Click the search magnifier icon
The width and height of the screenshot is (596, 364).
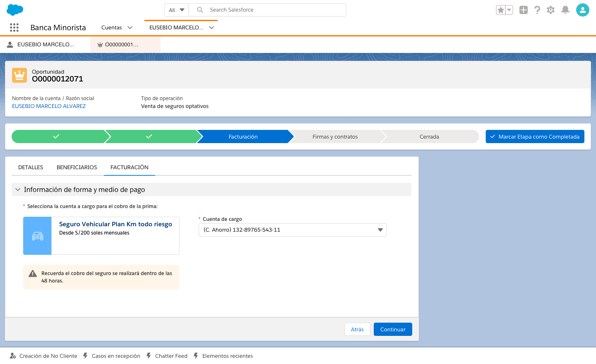[200, 10]
